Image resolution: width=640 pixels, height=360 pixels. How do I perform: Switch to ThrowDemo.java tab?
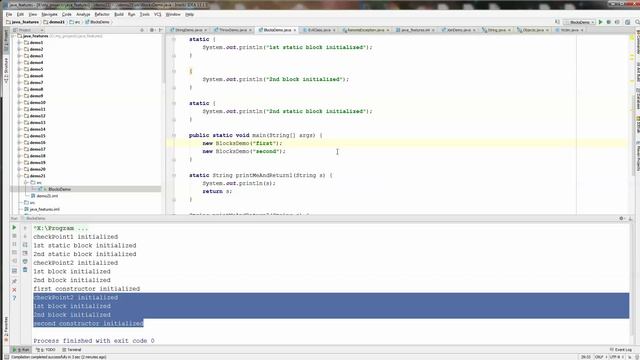[233, 30]
